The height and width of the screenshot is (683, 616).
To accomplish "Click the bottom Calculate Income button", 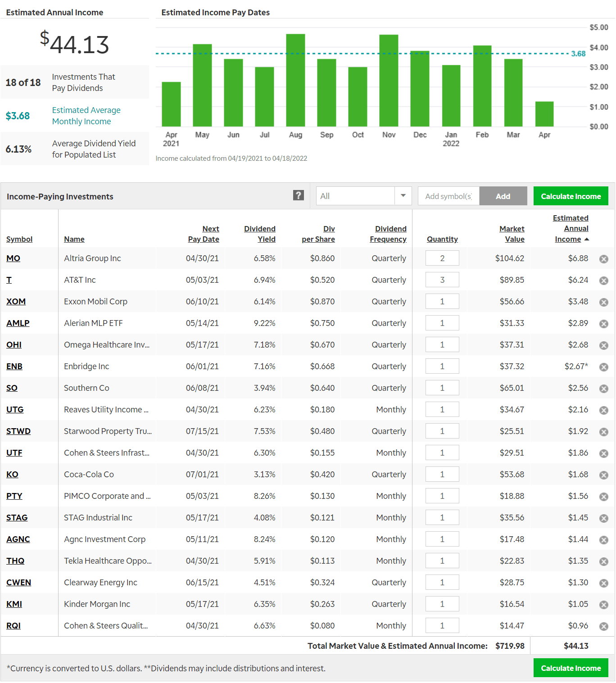I will tap(571, 668).
